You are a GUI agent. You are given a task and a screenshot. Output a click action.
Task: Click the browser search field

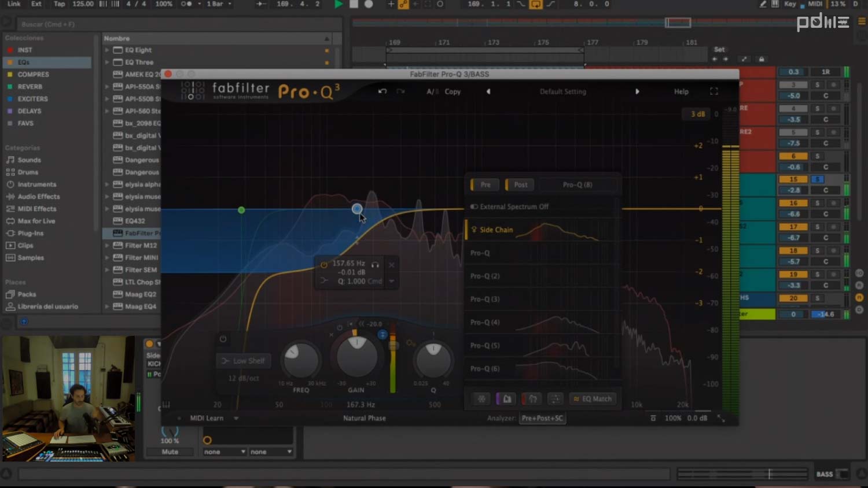(x=179, y=24)
